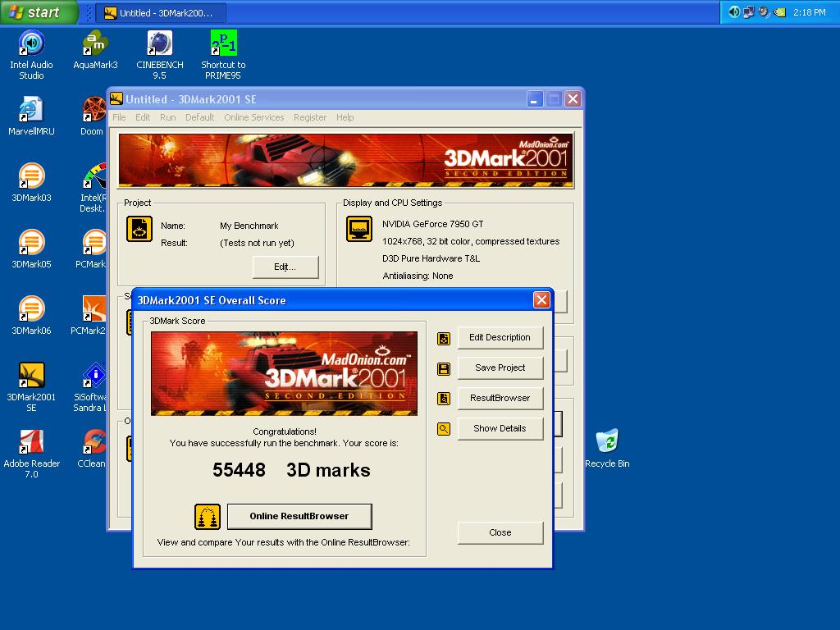
Task: Click the clock showing 2:18 PM
Action: (810, 12)
